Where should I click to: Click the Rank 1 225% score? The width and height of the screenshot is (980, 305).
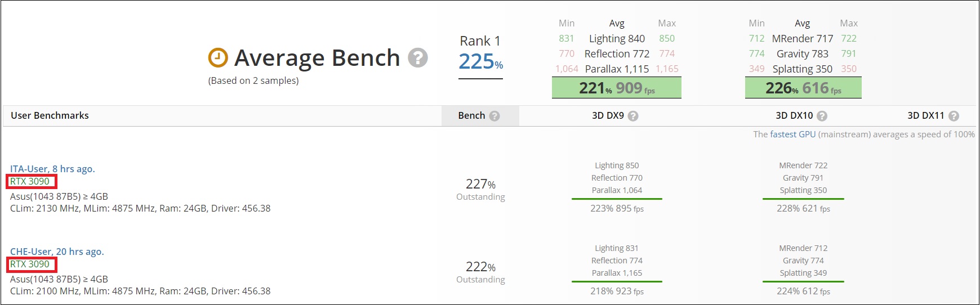[x=480, y=61]
